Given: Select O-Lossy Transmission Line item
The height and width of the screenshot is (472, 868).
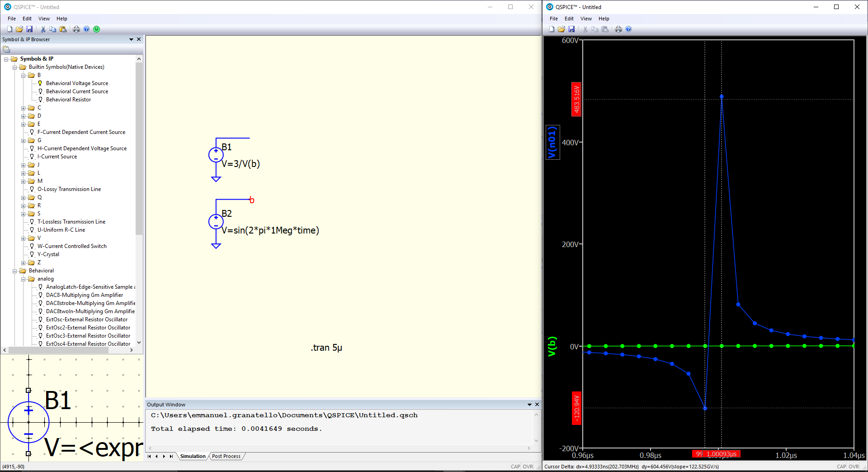Looking at the screenshot, I should pyautogui.click(x=69, y=189).
